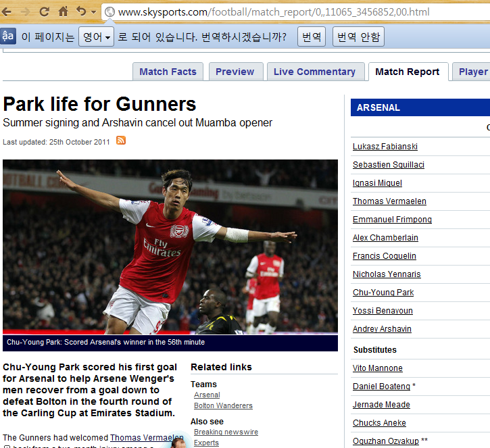This screenshot has width=490, height=448.
Task: Click the 번역 안함 button
Action: point(358,37)
